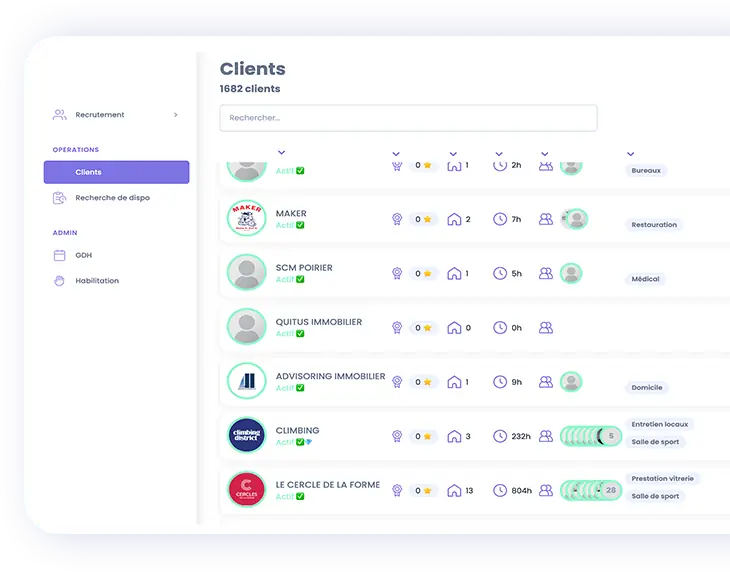Viewport: 730px width, 572px height.
Task: Select Clients in the sidebar
Action: tap(116, 172)
